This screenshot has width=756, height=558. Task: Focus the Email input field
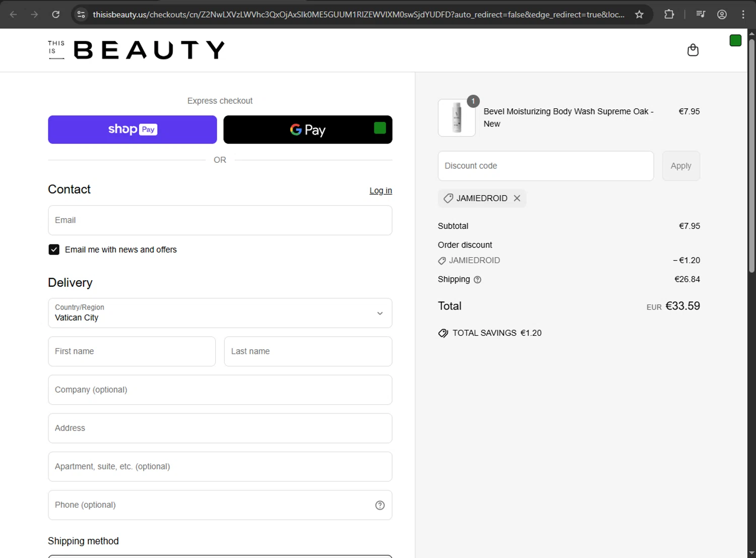(x=220, y=220)
